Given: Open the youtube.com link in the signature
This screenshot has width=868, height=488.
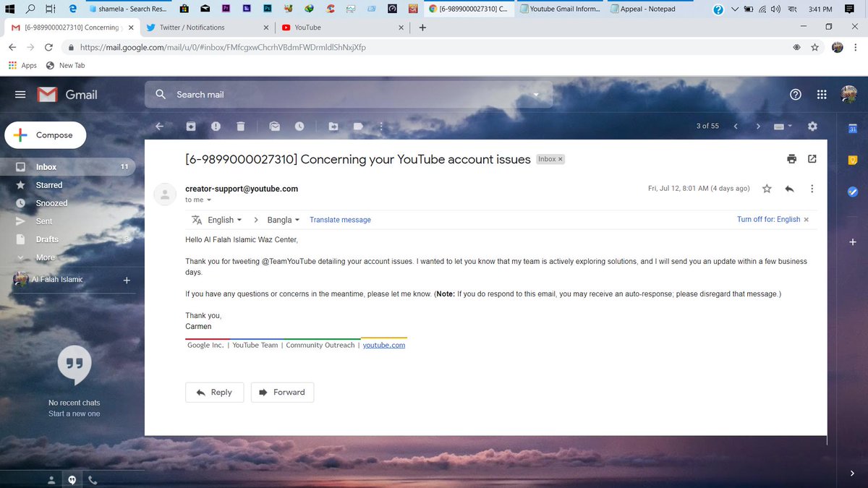Looking at the screenshot, I should click(384, 346).
